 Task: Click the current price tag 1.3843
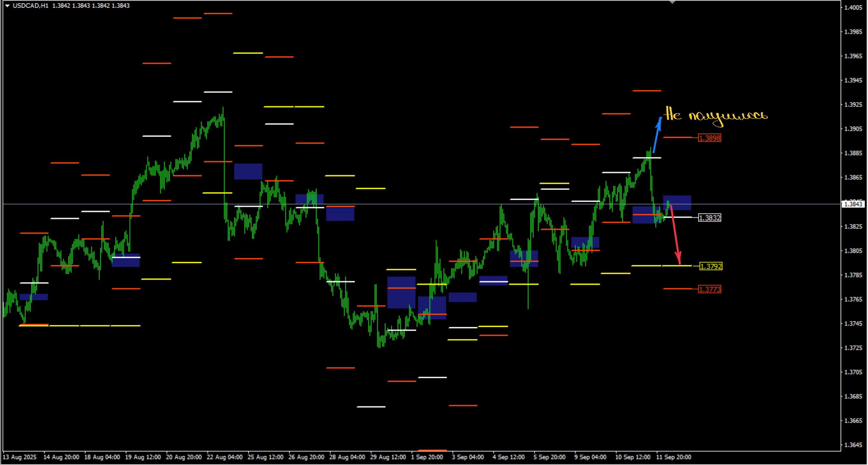pyautogui.click(x=853, y=204)
